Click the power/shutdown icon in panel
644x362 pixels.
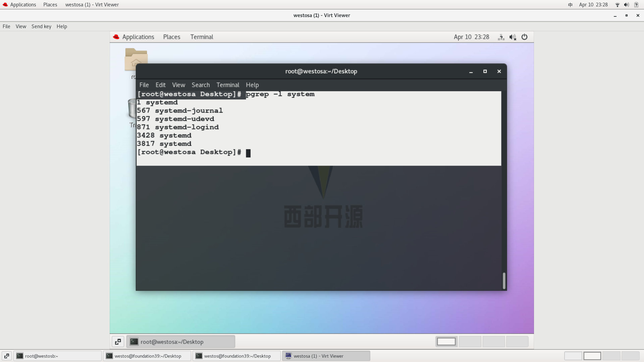pyautogui.click(x=525, y=37)
